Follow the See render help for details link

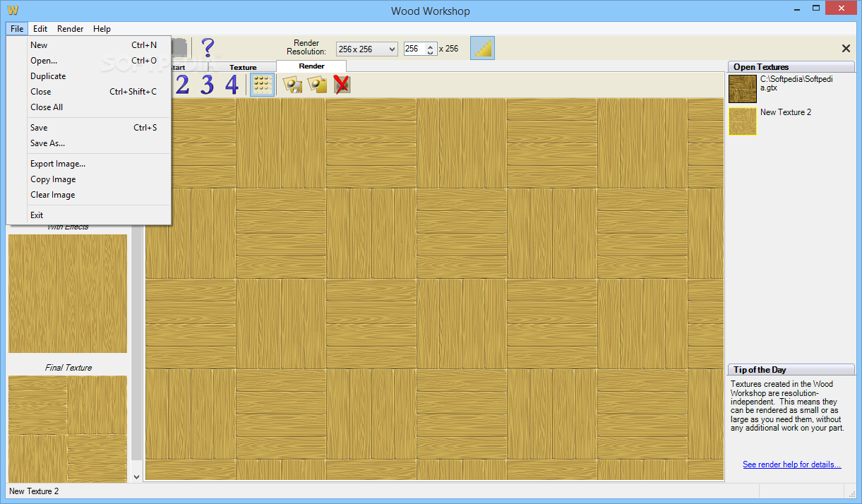coord(791,464)
